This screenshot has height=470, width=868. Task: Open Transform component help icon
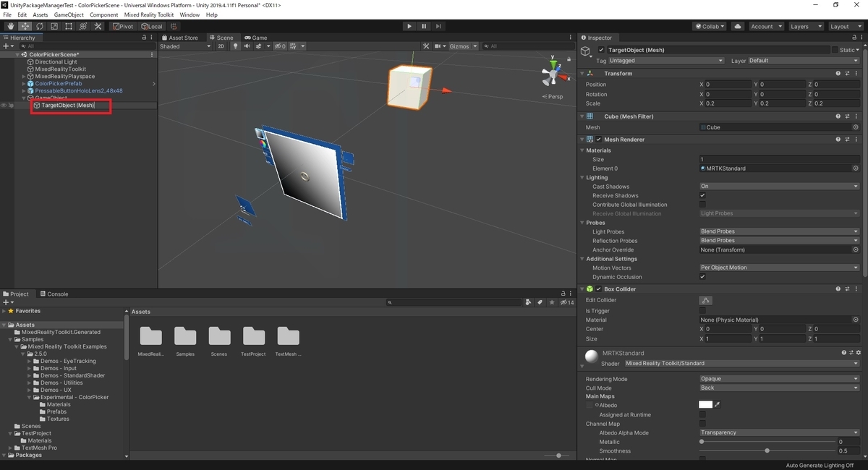(838, 73)
